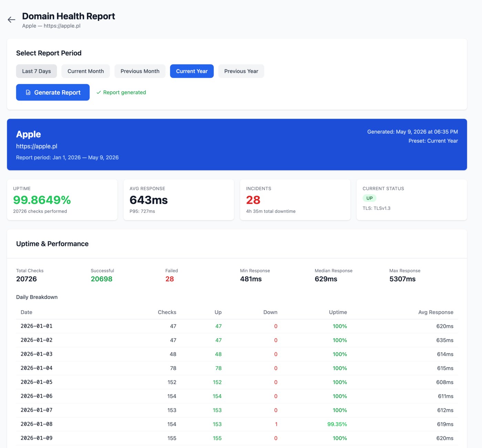Click 'TLS: TLSv1.3' text
The width and height of the screenshot is (482, 448).
(376, 208)
